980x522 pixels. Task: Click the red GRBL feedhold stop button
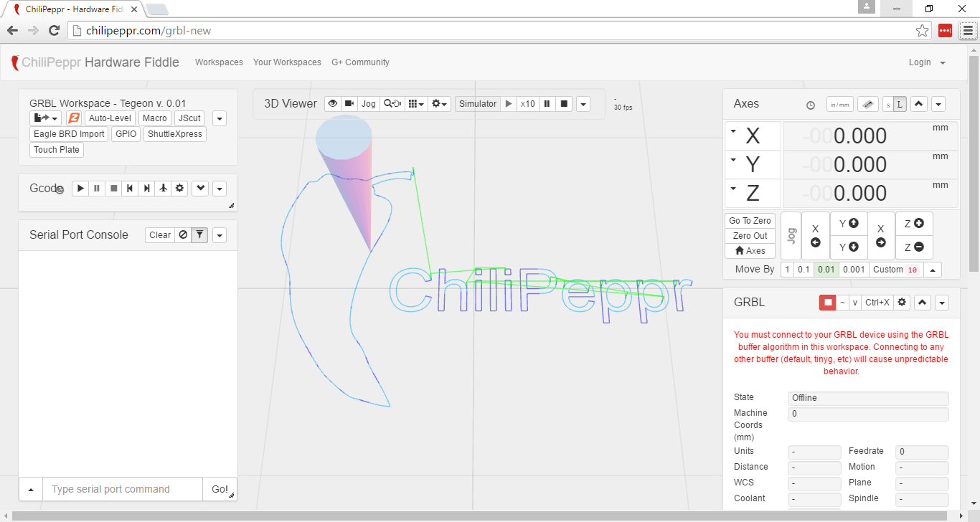click(x=827, y=303)
